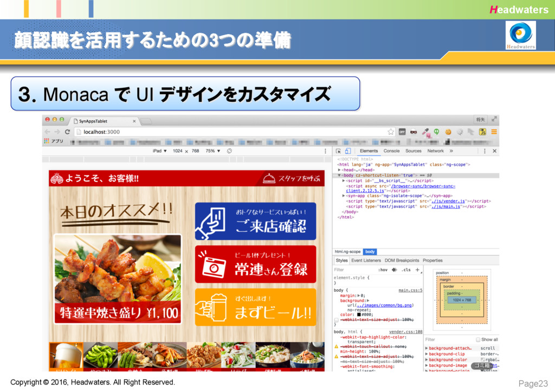Viewport: 555px width, 392px height.
Task: Toggle the :hov element state button
Action: pyautogui.click(x=383, y=270)
